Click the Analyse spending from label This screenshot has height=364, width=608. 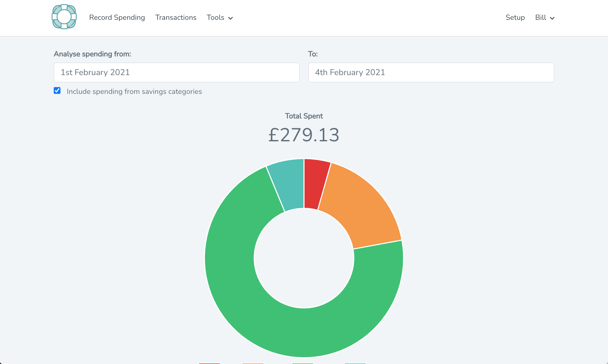(92, 54)
